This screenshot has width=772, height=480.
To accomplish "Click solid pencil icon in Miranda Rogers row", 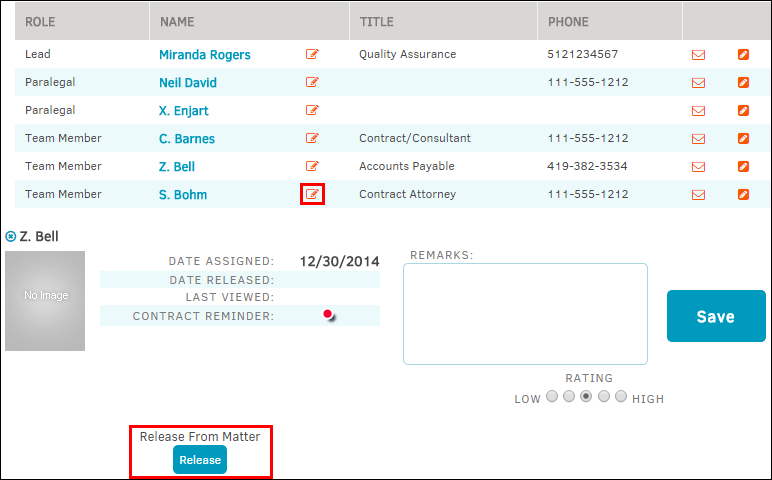I will coord(743,54).
